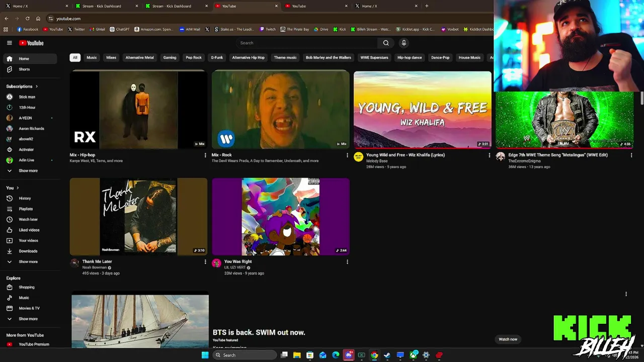Open the You heading chevron
Viewport: 644px width, 362px height.
[17, 188]
